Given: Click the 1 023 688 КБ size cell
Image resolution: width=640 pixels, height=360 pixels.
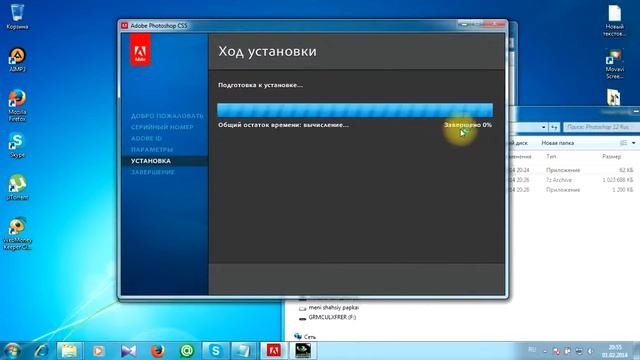Looking at the screenshot, I should [618, 180].
